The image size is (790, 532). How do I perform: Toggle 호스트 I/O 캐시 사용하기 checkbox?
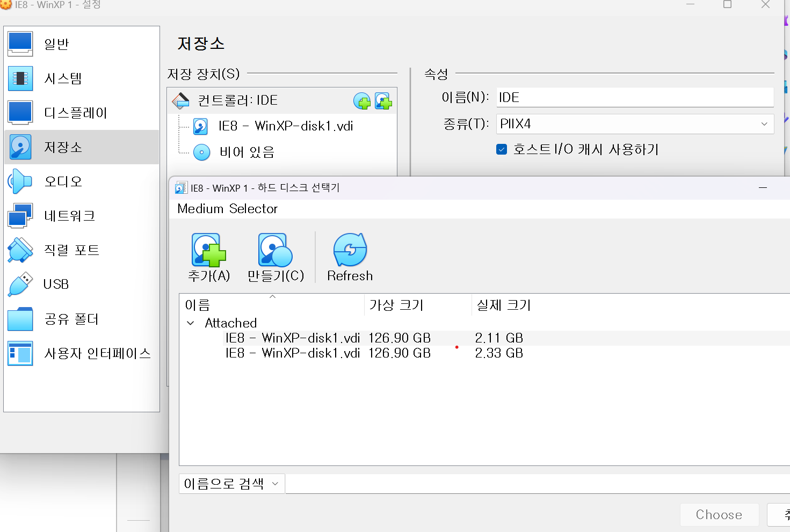[502, 149]
